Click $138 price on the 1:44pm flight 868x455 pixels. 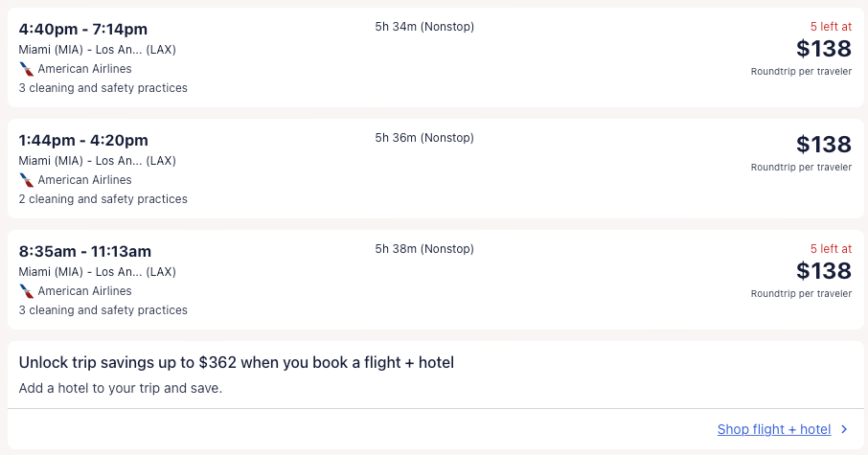pos(823,145)
